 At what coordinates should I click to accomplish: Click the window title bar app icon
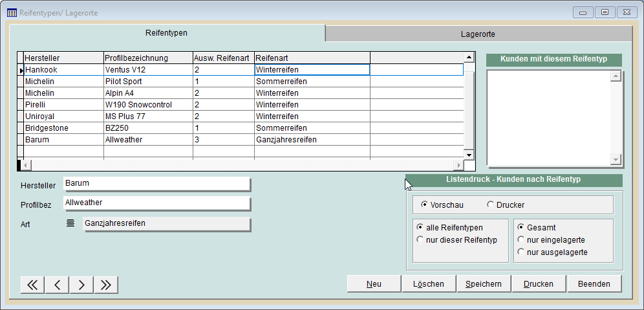[x=12, y=13]
